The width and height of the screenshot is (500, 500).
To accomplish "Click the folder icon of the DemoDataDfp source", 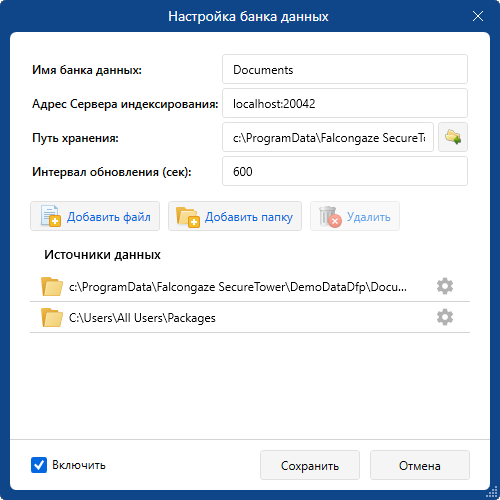I will (x=52, y=286).
